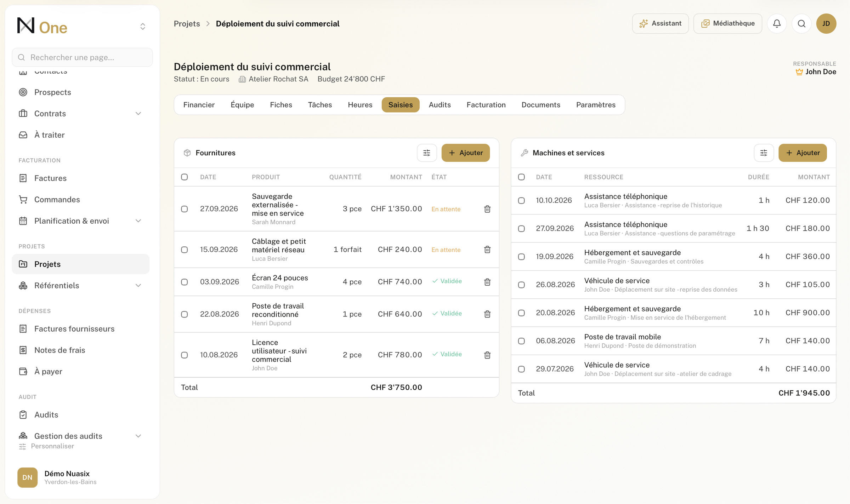Open the Assistant
This screenshot has width=850, height=504.
pyautogui.click(x=661, y=24)
